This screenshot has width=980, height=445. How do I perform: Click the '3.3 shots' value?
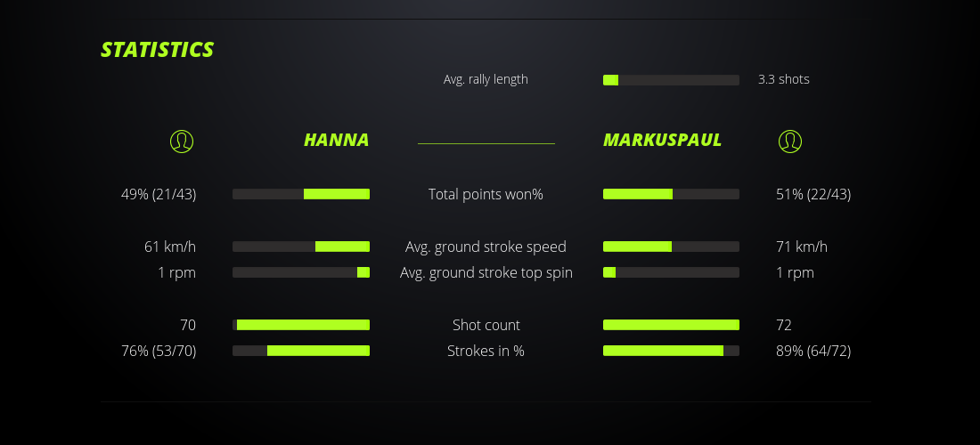pos(784,79)
